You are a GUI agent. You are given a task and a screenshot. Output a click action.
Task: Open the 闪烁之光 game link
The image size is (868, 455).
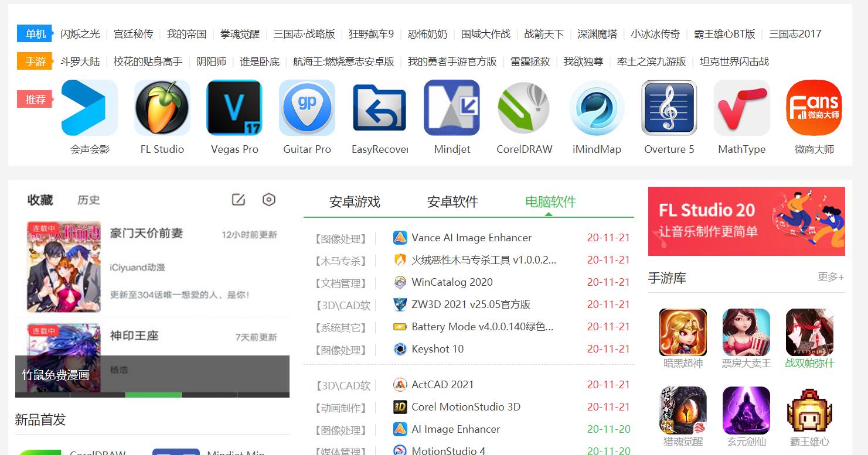click(x=80, y=34)
